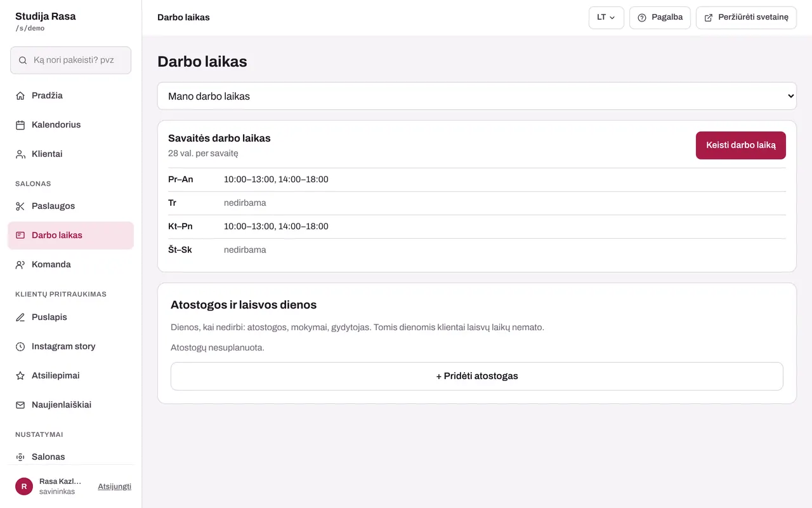Click the star icon beside Atsiliepimai
Image resolution: width=812 pixels, height=508 pixels.
pos(20,376)
